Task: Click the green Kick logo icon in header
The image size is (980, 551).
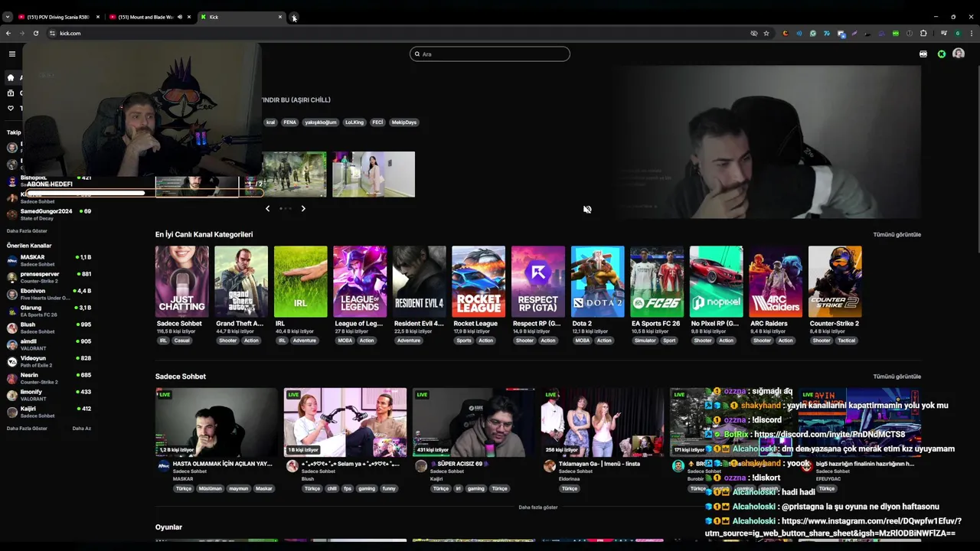Action: [x=942, y=54]
